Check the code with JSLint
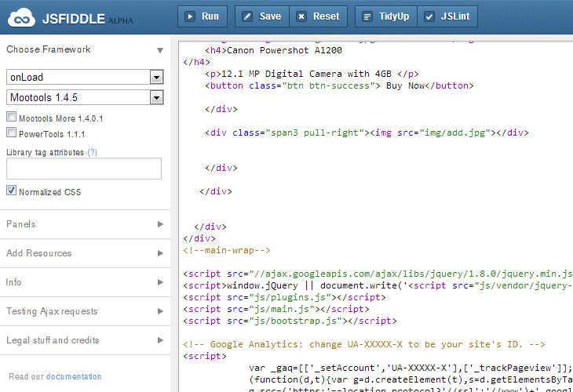 coord(447,16)
